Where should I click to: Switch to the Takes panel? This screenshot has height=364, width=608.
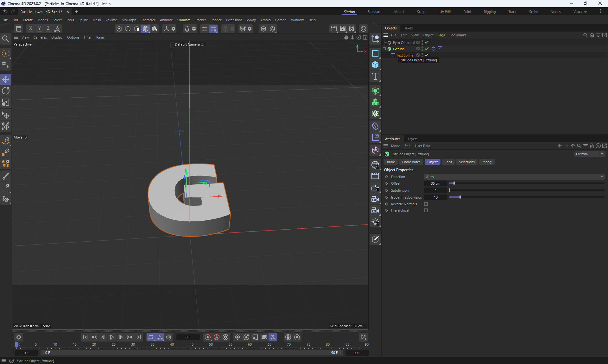point(408,28)
